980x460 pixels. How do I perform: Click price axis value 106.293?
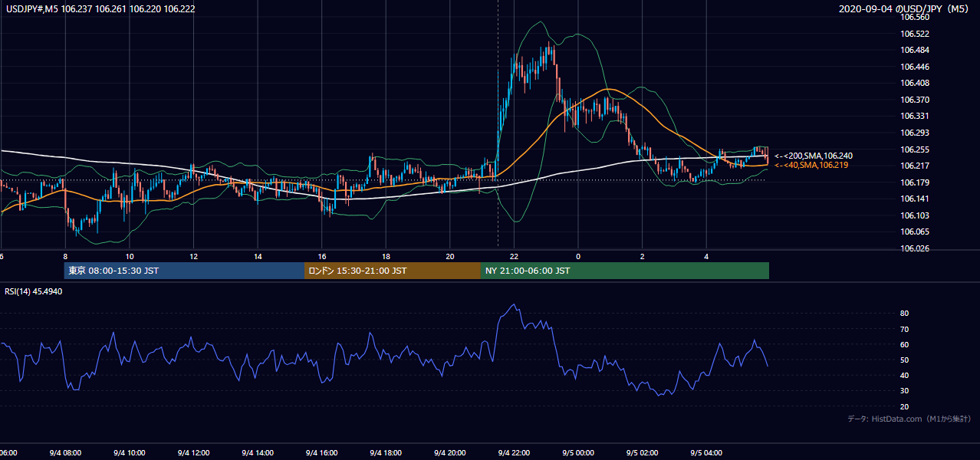(916, 133)
